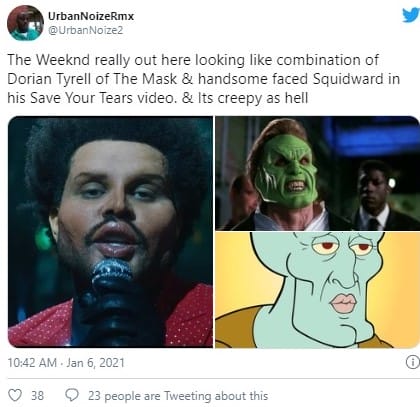Open the photo of singer holding microphone

110,232
